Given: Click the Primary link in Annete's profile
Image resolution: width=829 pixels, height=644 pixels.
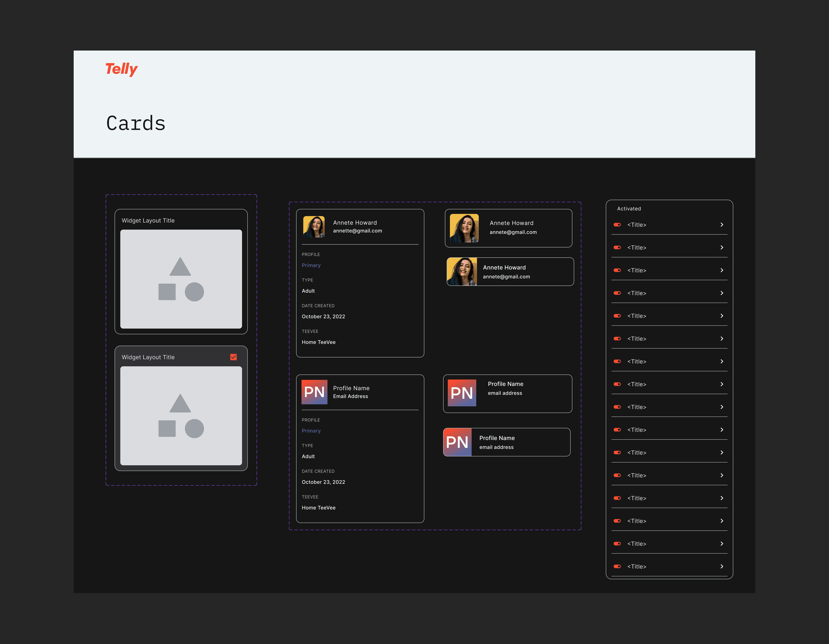Looking at the screenshot, I should click(x=311, y=265).
